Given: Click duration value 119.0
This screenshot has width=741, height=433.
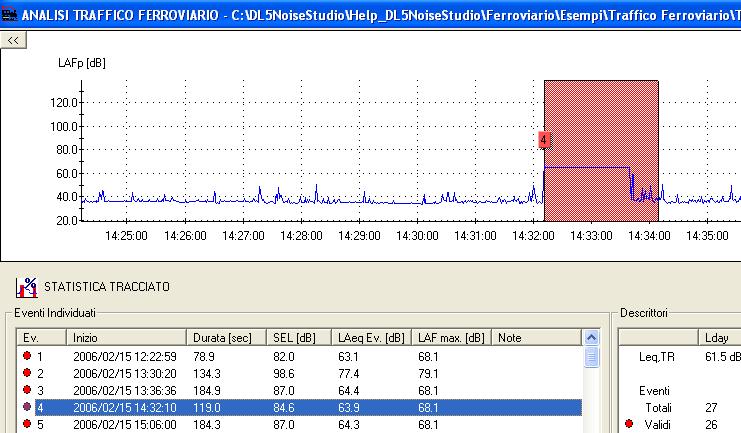Looking at the screenshot, I should coord(207,407).
